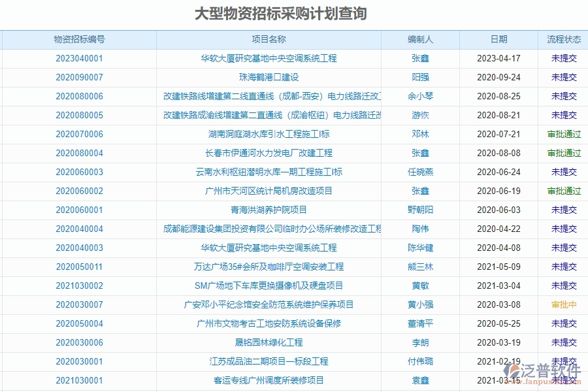588x392 pixels.
Task: Sort by the 编制人 column header
Action: [x=421, y=39]
